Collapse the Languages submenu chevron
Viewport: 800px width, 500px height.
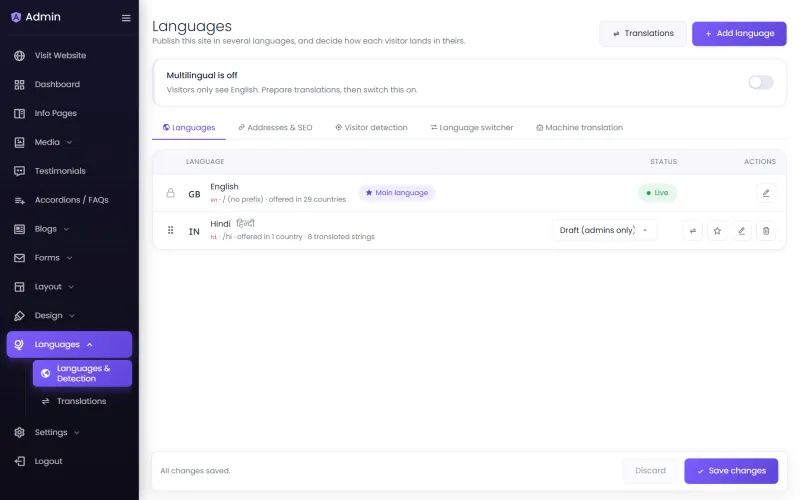(90, 345)
